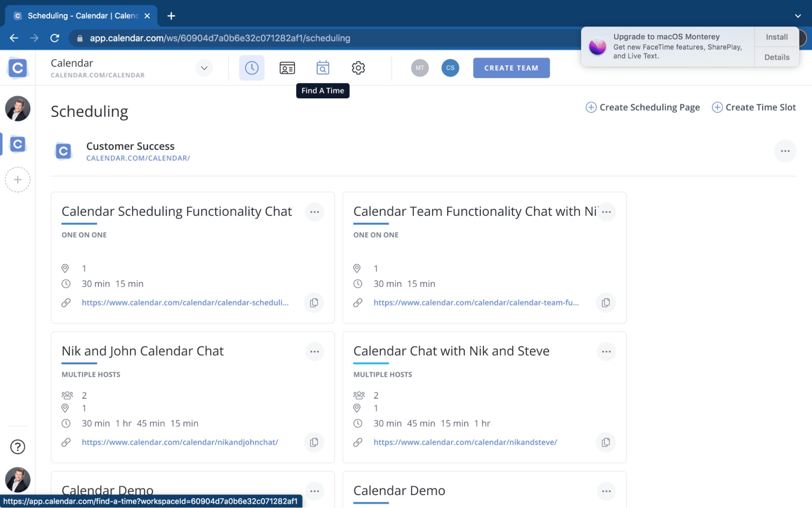Click the contacts card icon in toolbar
The width and height of the screenshot is (812, 508).
pos(287,68)
